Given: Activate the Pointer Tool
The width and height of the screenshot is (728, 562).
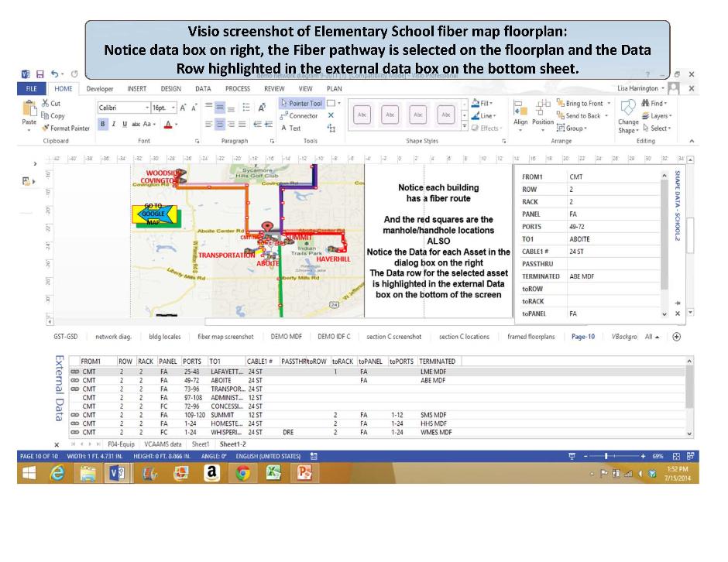Looking at the screenshot, I should tap(301, 103).
